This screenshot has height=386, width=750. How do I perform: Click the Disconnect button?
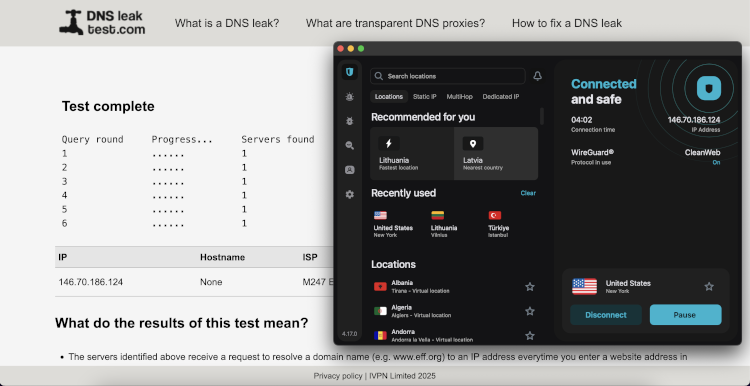pos(606,315)
